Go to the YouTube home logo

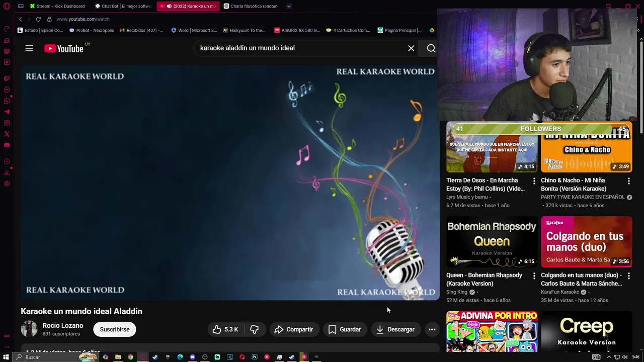coord(64,48)
